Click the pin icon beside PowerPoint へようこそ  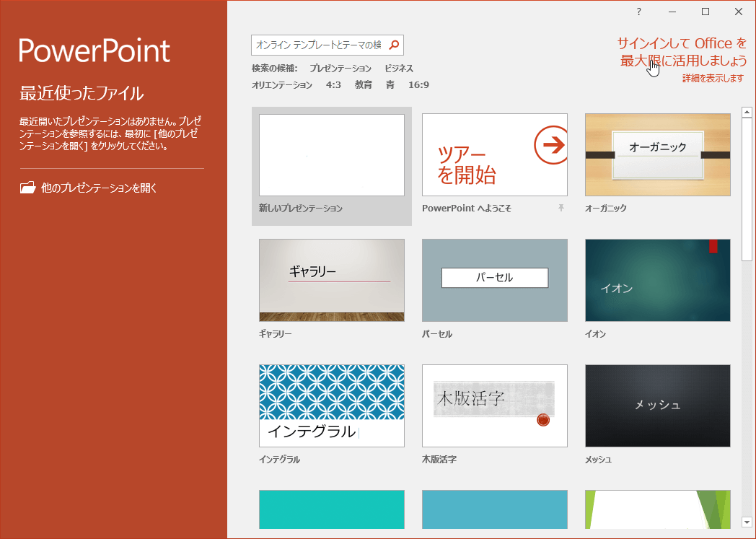coord(561,208)
